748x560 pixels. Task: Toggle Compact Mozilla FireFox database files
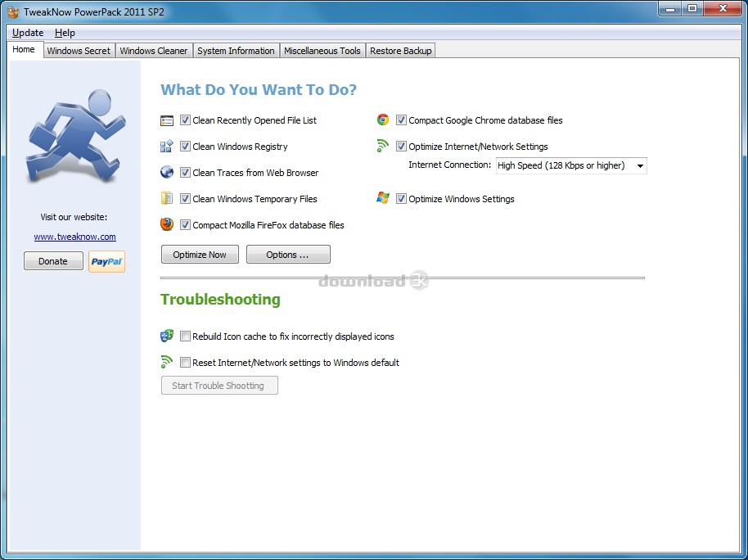point(185,225)
